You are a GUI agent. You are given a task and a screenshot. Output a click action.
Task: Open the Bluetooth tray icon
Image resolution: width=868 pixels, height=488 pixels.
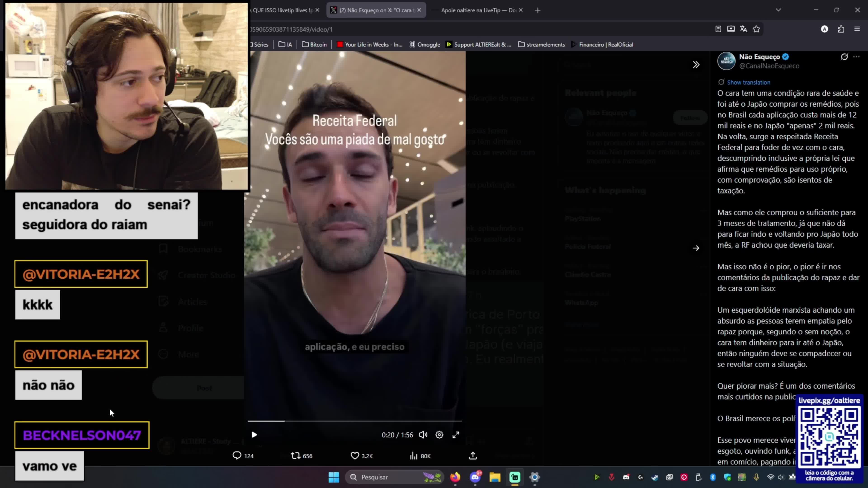[713, 477]
